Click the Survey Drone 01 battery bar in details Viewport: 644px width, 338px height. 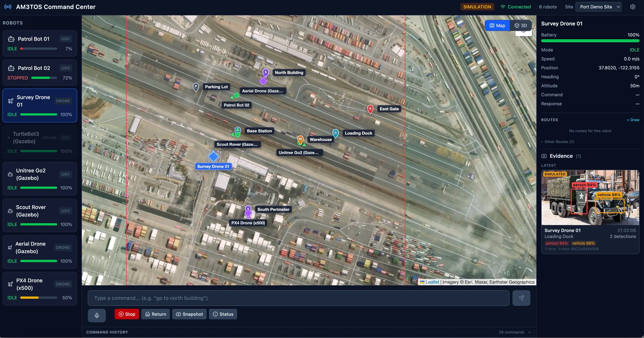pyautogui.click(x=590, y=41)
